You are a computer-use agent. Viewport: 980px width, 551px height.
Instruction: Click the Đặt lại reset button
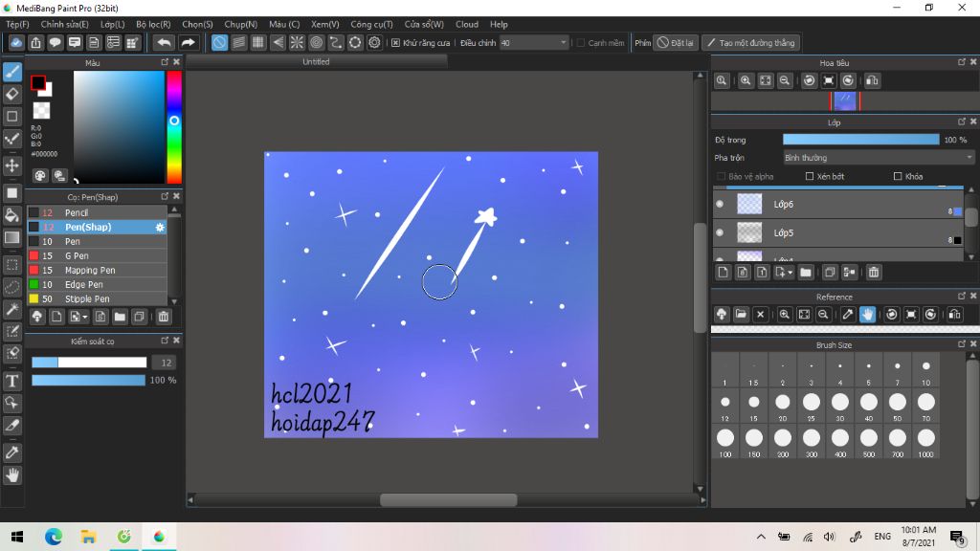point(675,43)
